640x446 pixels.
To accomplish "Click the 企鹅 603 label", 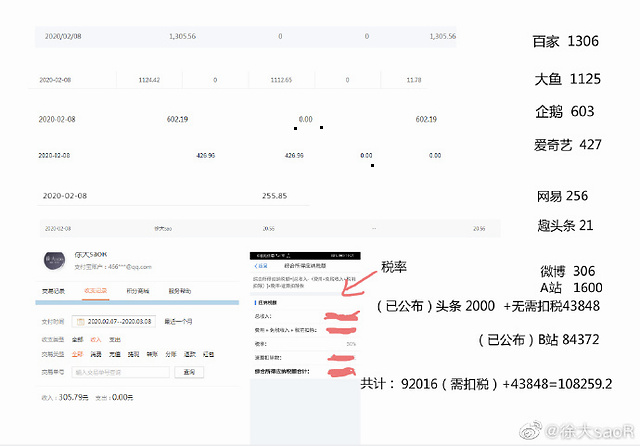I will tap(565, 111).
